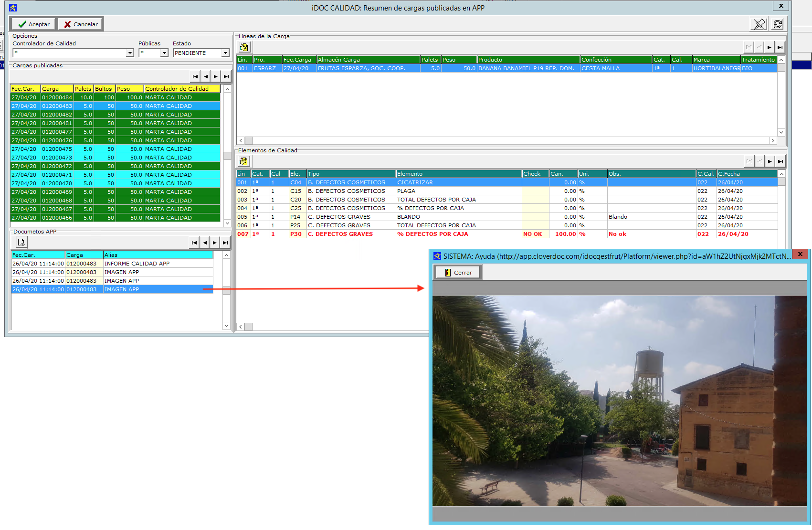This screenshot has height=530, width=812.
Task: Click the crossed-out tool icon beside refresh
Action: [759, 24]
